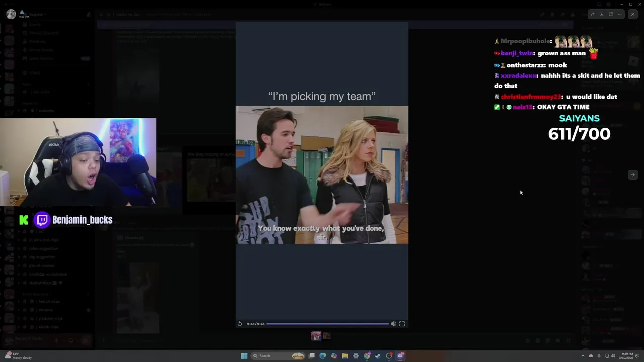Click chat username Mrpoopibuhole

(x=526, y=41)
